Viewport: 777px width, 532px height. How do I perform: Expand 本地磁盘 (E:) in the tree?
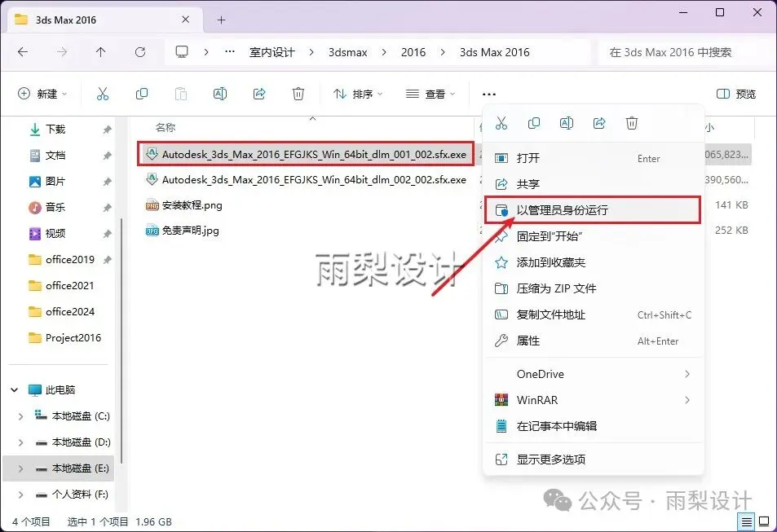[20, 468]
